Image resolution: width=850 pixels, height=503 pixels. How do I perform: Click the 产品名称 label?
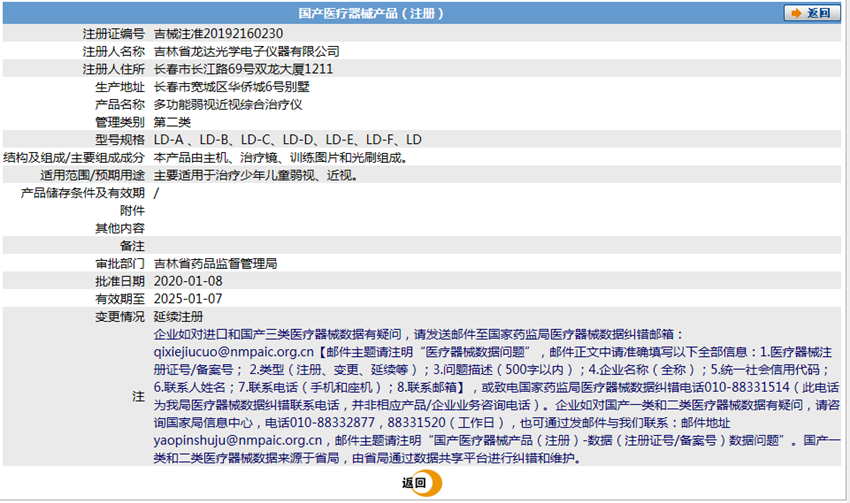[x=120, y=105]
